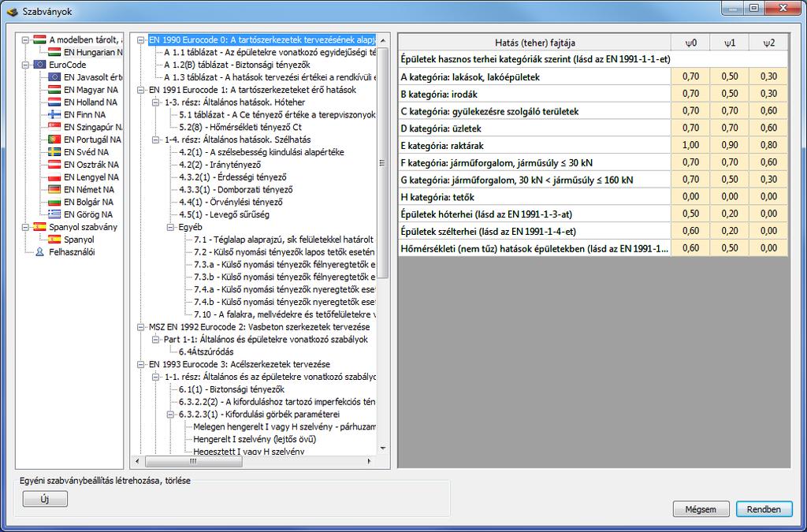Click the Hungarian flag beside A modelben tárolt
807x532 pixels.
pyautogui.click(x=39, y=39)
